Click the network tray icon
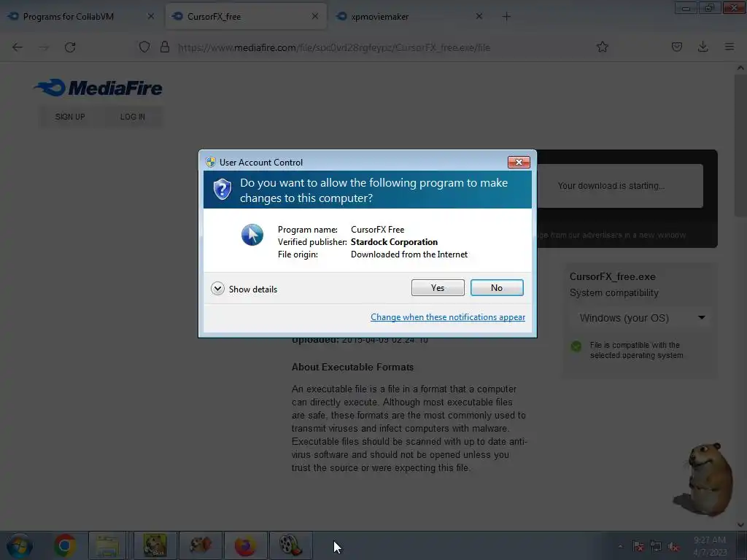747x560 pixels. [656, 547]
